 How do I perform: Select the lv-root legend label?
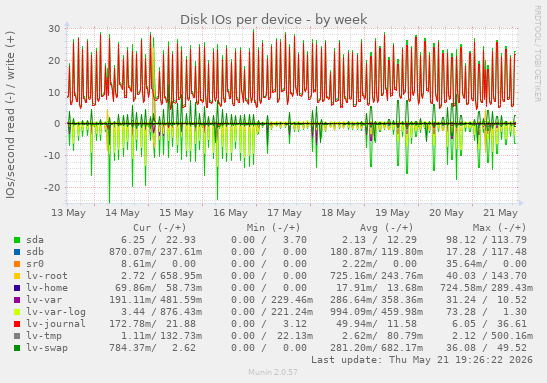click(x=47, y=276)
